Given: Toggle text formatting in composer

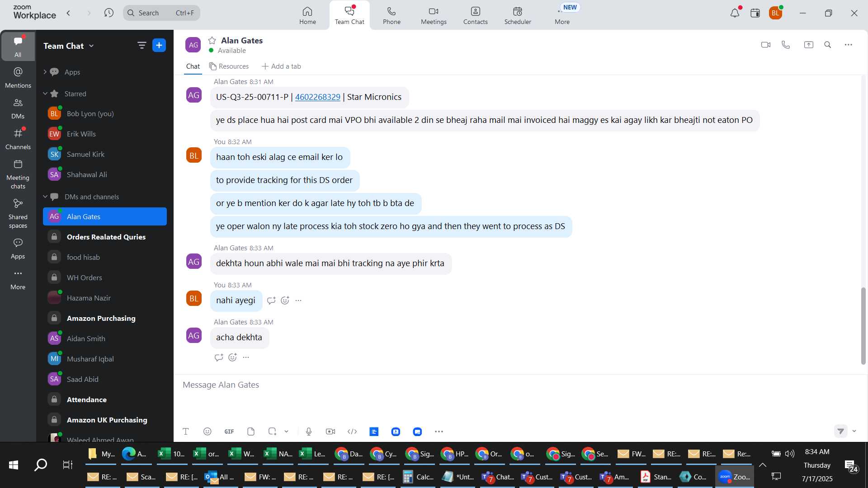Looking at the screenshot, I should [x=185, y=432].
